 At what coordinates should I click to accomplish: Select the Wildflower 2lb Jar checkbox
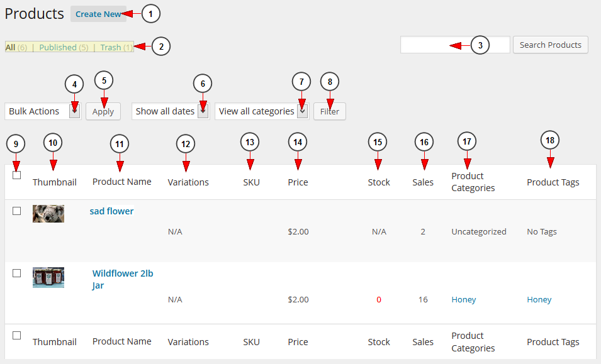[x=16, y=273]
